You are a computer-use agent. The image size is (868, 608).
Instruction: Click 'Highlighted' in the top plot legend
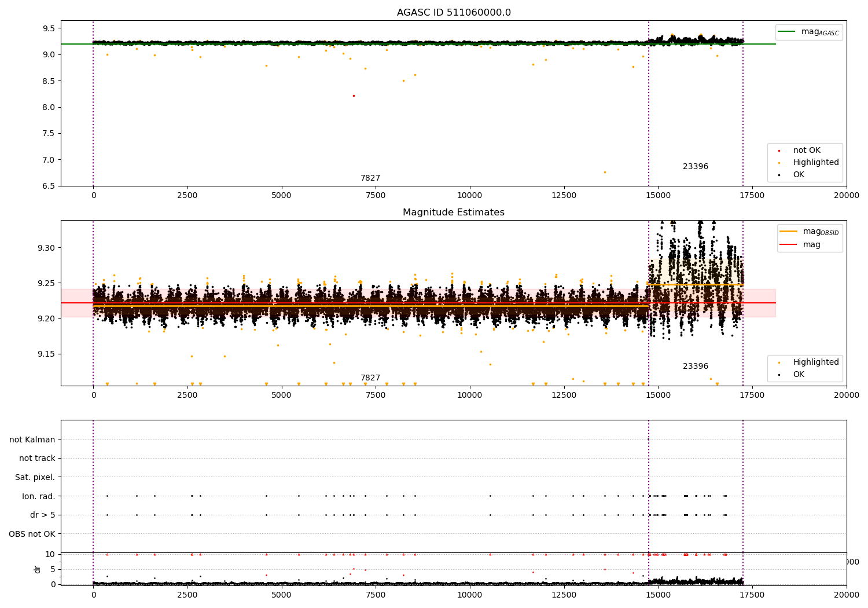[x=816, y=163]
